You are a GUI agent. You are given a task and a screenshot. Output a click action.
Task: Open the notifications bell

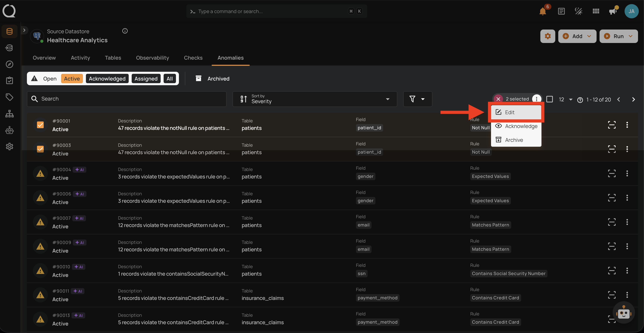click(543, 11)
